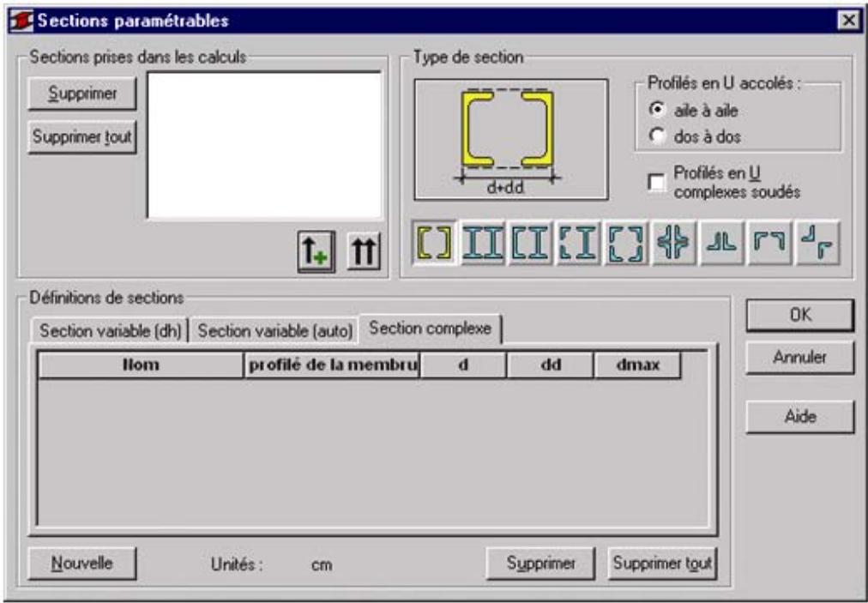Viewport: 868px width, 603px height.
Task: Select split channel plus I-beam section icon
Action: point(578,243)
